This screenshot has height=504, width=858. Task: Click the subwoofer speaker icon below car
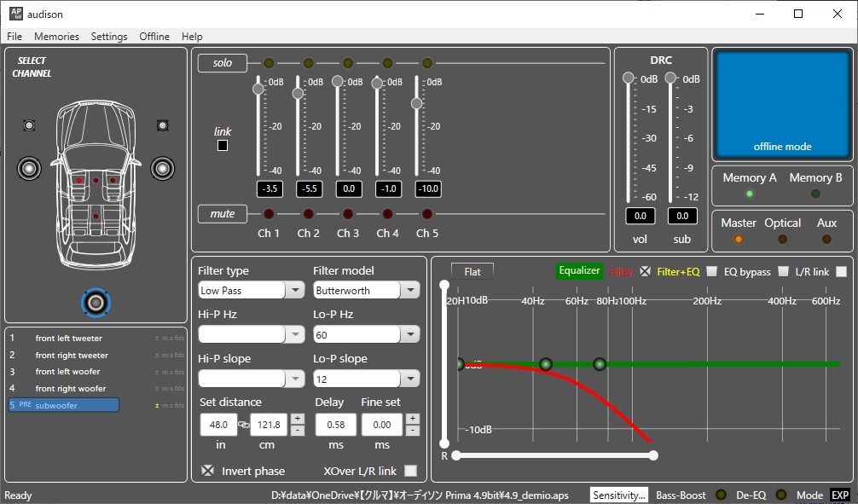click(96, 301)
